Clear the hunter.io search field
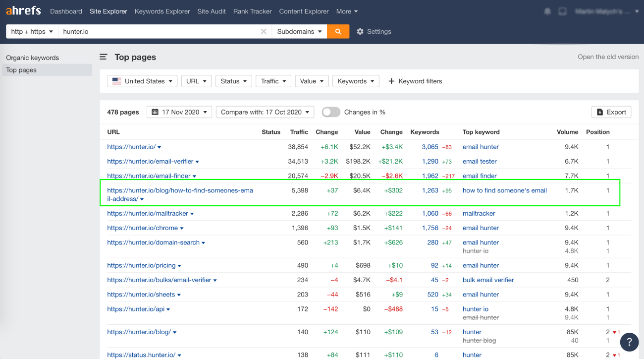Viewport: 644px width, 359px height. (x=264, y=31)
